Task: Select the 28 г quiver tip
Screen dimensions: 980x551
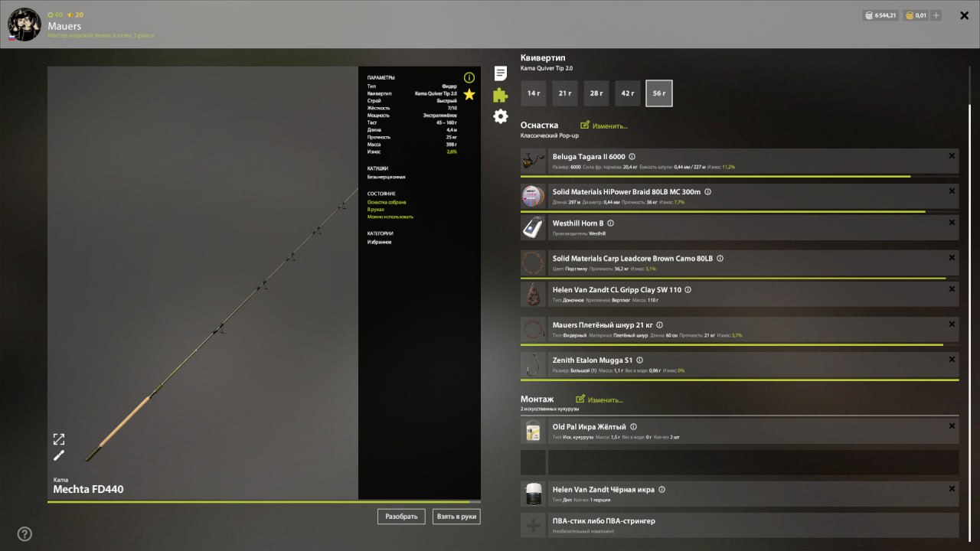Action: [596, 93]
